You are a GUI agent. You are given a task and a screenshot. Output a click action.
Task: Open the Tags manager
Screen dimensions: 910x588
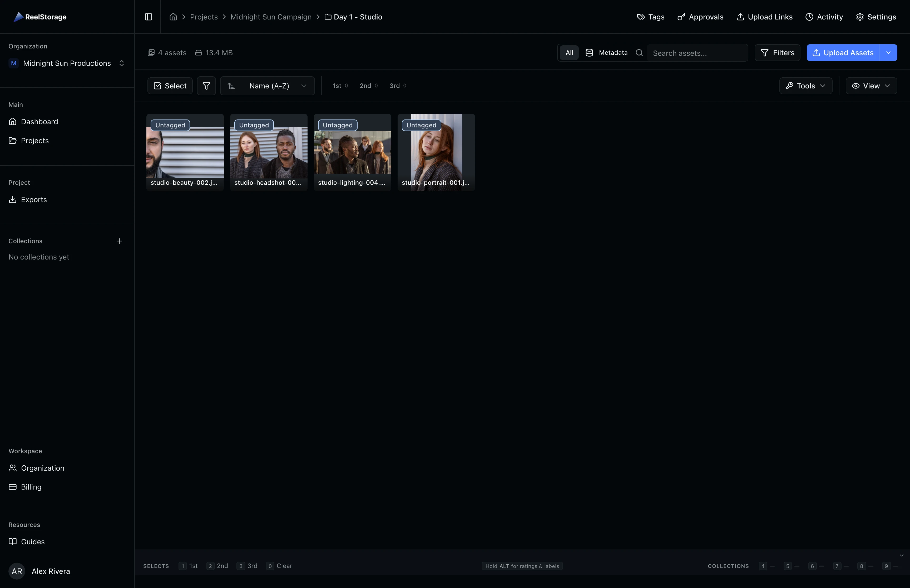(650, 17)
